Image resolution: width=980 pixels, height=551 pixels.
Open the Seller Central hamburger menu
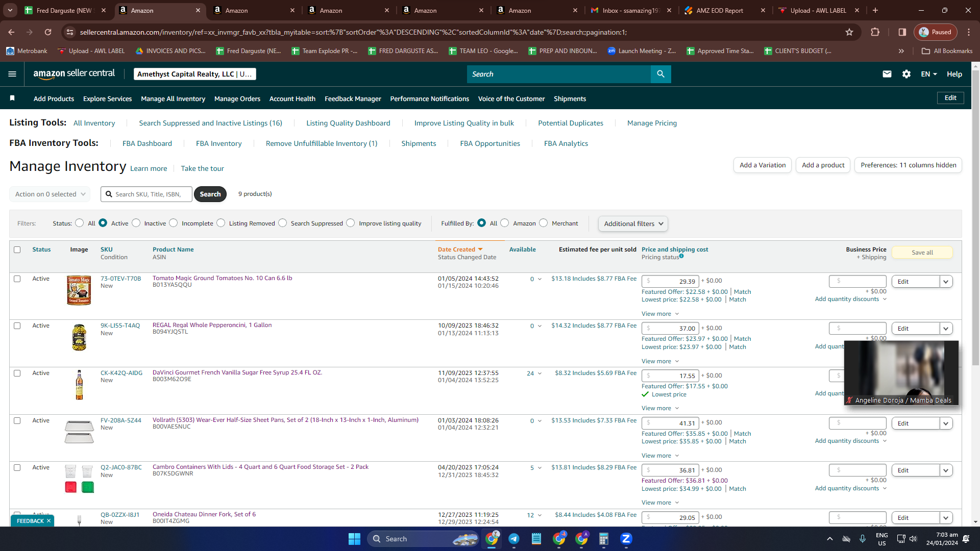pos(12,74)
